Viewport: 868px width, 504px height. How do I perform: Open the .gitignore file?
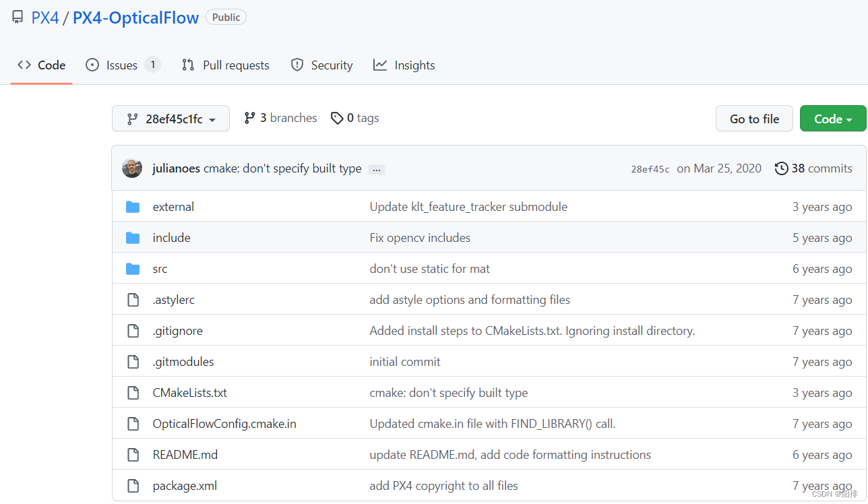point(178,331)
